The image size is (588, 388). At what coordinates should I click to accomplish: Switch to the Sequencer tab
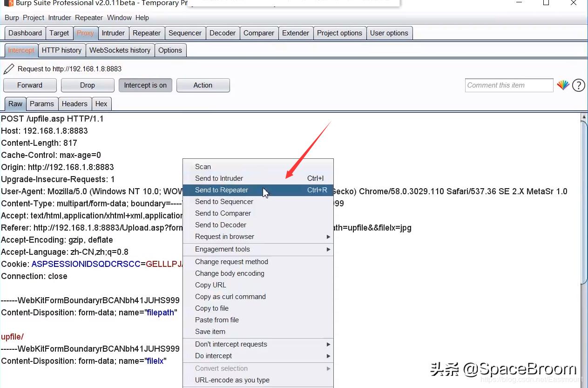(x=185, y=33)
